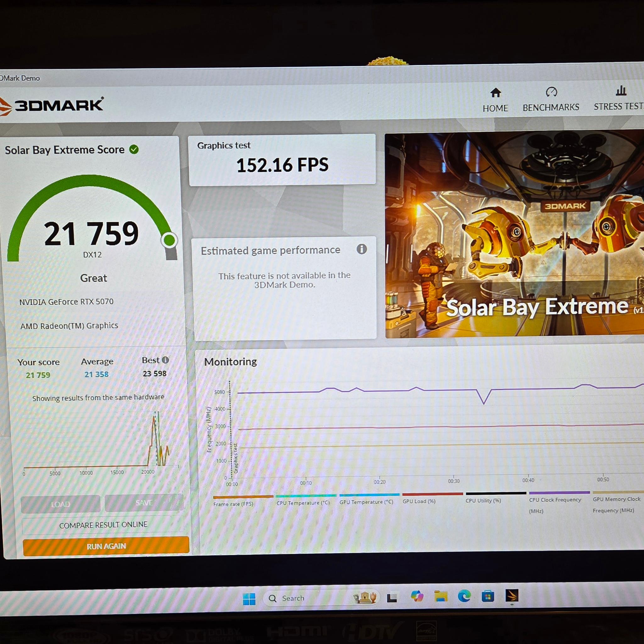Click the 20000 label on histogram axis
Screen dimensions: 644x644
pos(148,472)
